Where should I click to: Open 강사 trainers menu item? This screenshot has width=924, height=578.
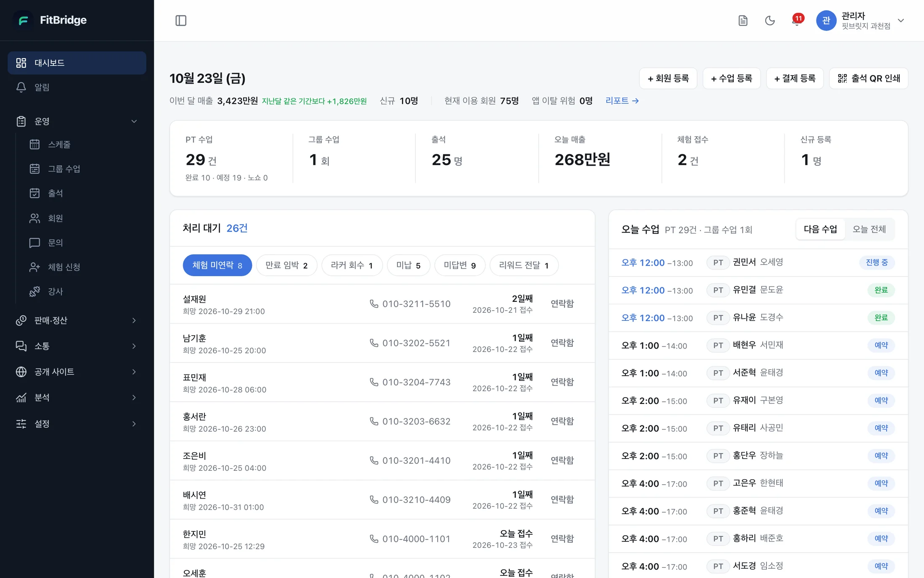84,291
